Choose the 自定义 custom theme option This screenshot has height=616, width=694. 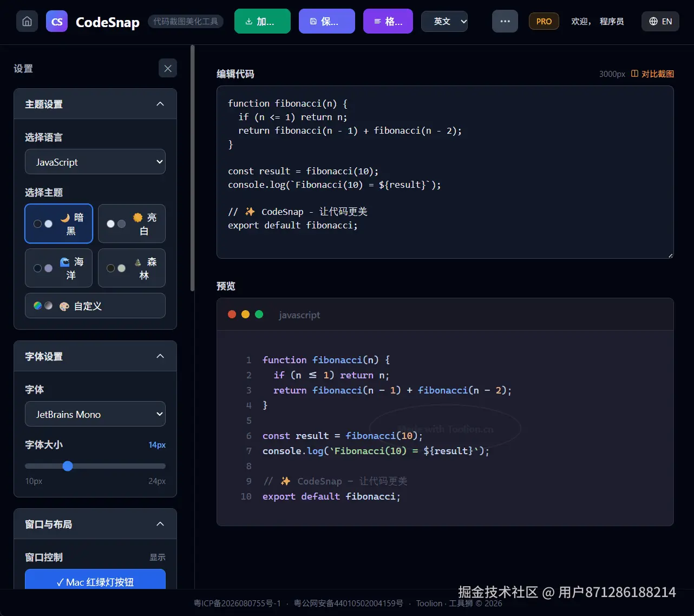coord(95,306)
